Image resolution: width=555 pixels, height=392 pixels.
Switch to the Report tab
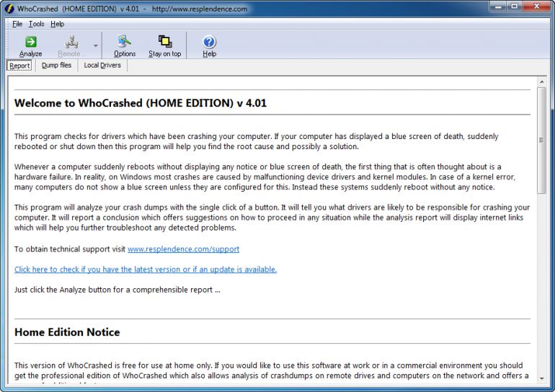click(19, 66)
